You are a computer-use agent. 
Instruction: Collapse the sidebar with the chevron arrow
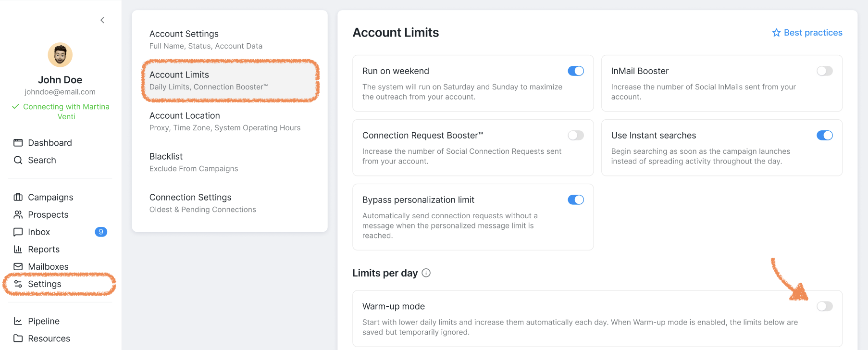pos(102,20)
